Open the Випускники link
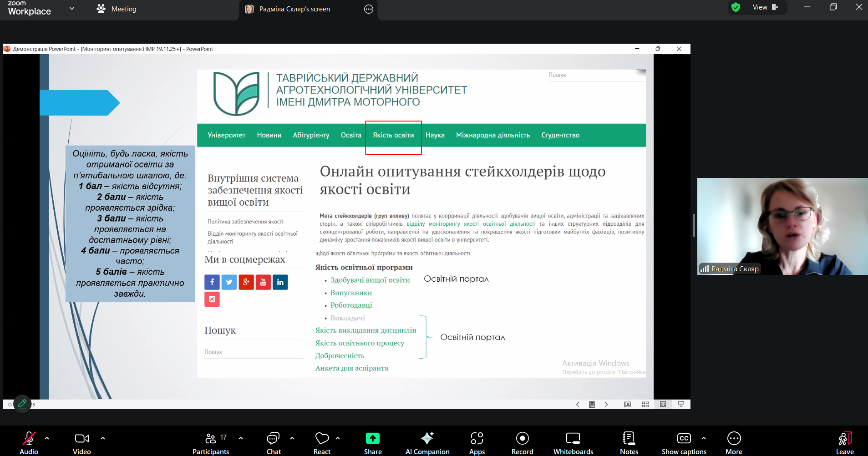Image resolution: width=868 pixels, height=456 pixels. coord(351,293)
